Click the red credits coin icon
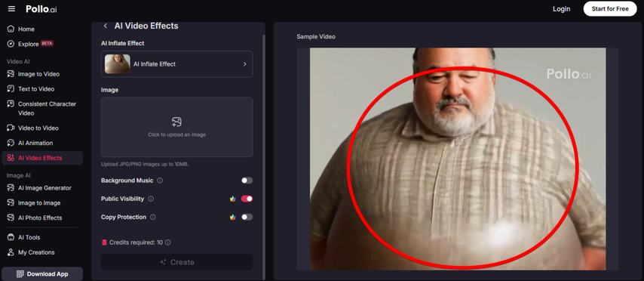The height and width of the screenshot is (281, 644). click(x=104, y=242)
